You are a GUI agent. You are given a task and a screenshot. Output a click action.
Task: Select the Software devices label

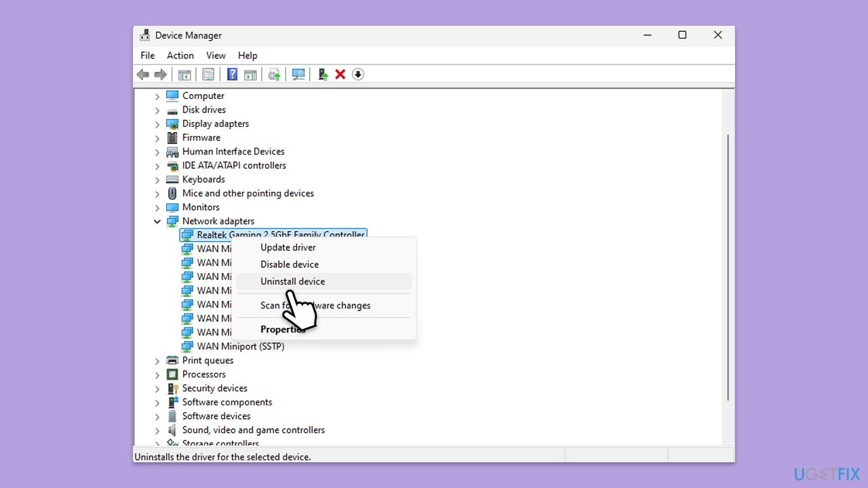pos(216,416)
